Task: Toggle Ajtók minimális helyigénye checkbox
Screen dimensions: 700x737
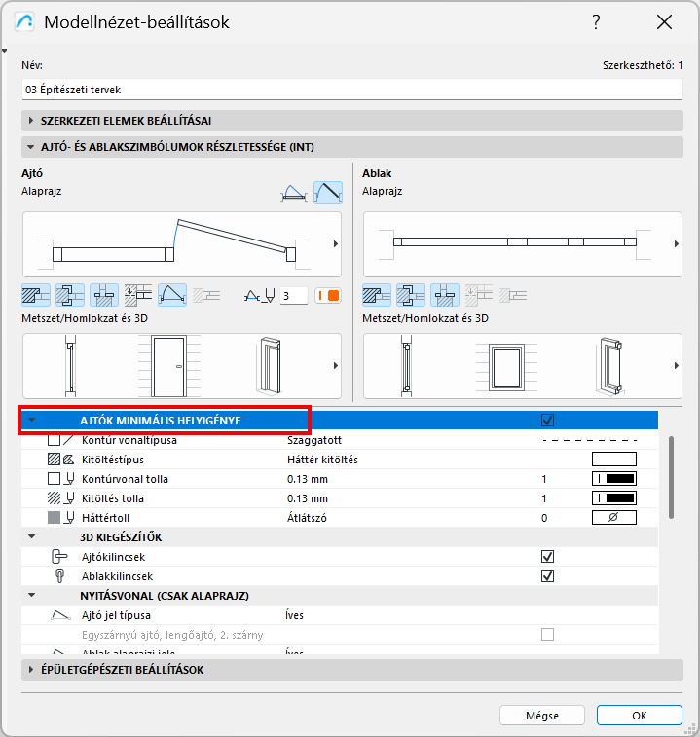Action: point(547,421)
